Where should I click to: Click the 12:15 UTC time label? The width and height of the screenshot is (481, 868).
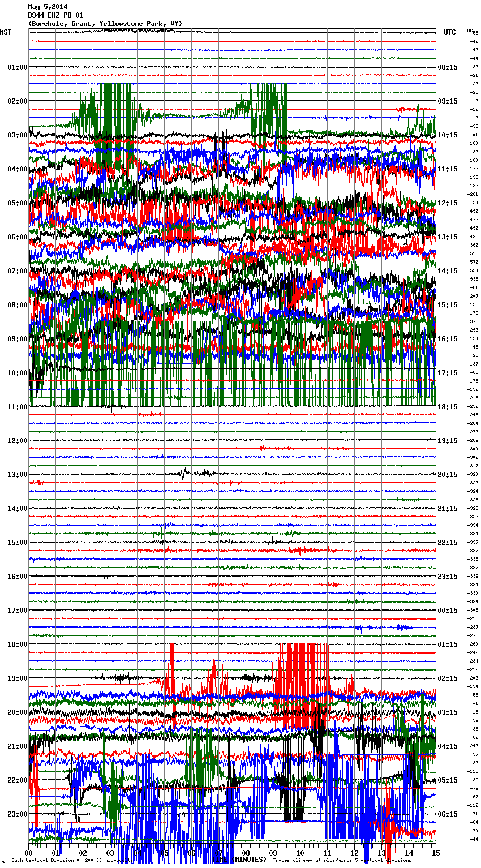(x=448, y=203)
